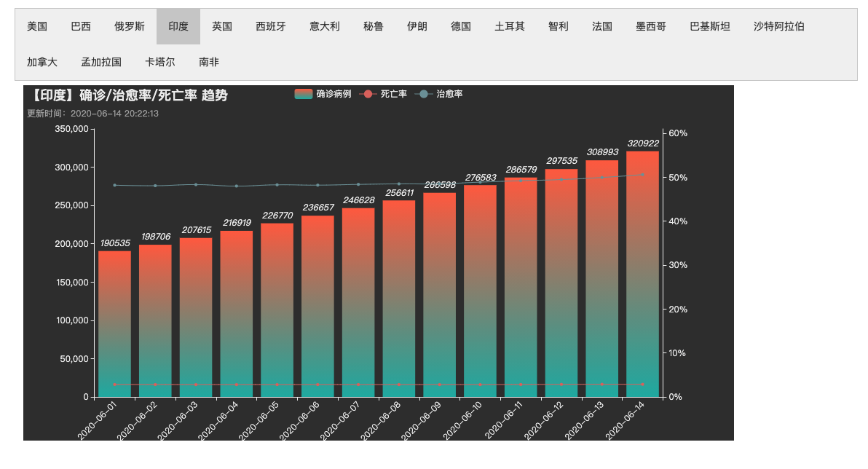Select the 英国 country

[222, 26]
